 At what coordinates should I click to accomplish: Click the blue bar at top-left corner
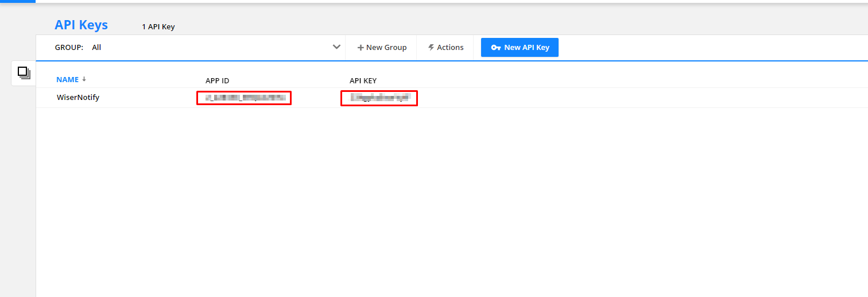point(17,1)
